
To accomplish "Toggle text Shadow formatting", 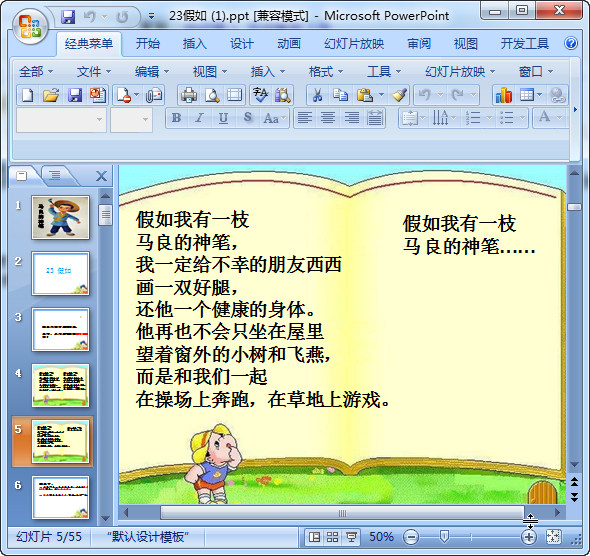I will coord(247,118).
